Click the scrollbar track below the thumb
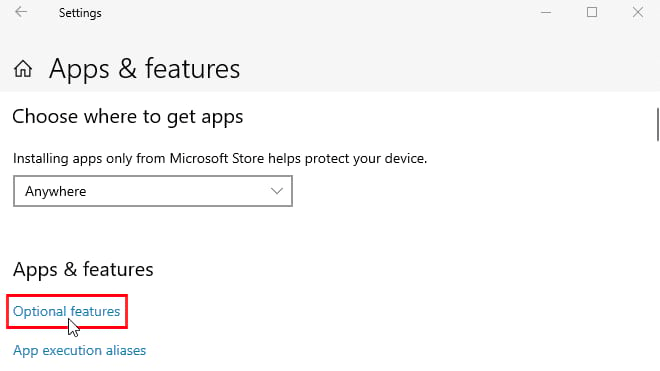 tap(657, 253)
